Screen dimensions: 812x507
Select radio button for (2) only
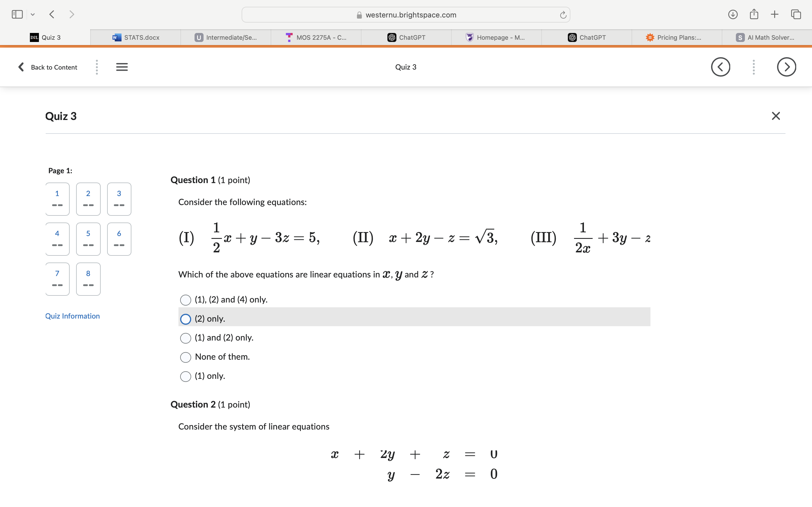pyautogui.click(x=186, y=318)
